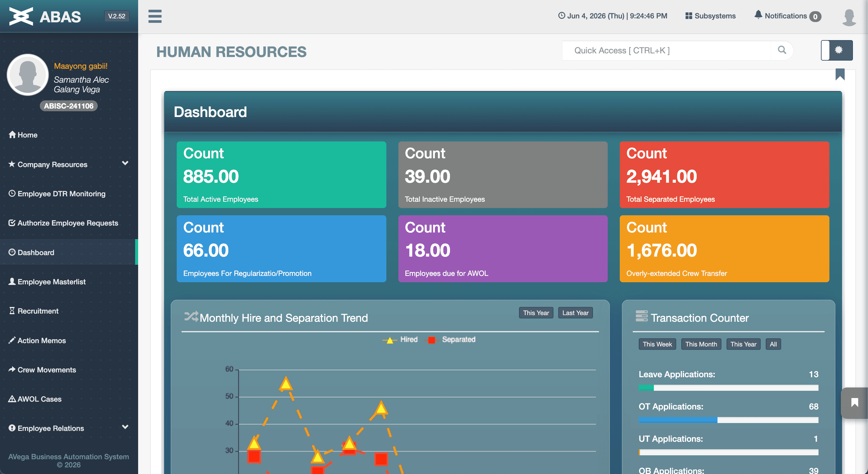Click the AVega Business Automation System footer
The width and height of the screenshot is (868, 474).
69,460
